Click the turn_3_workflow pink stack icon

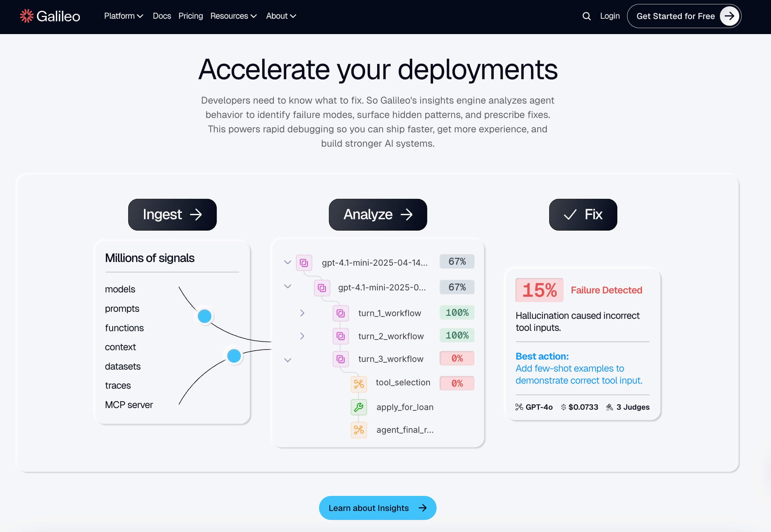(x=340, y=359)
